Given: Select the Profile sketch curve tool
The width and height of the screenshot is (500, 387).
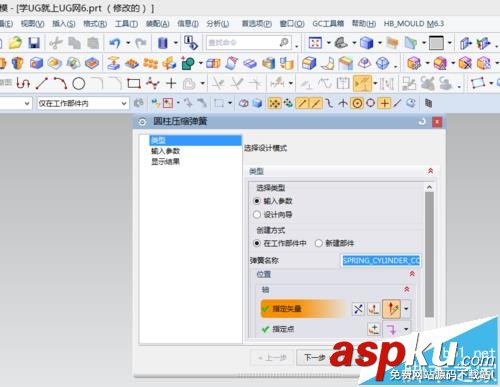Looking at the screenshot, I should [23, 83].
